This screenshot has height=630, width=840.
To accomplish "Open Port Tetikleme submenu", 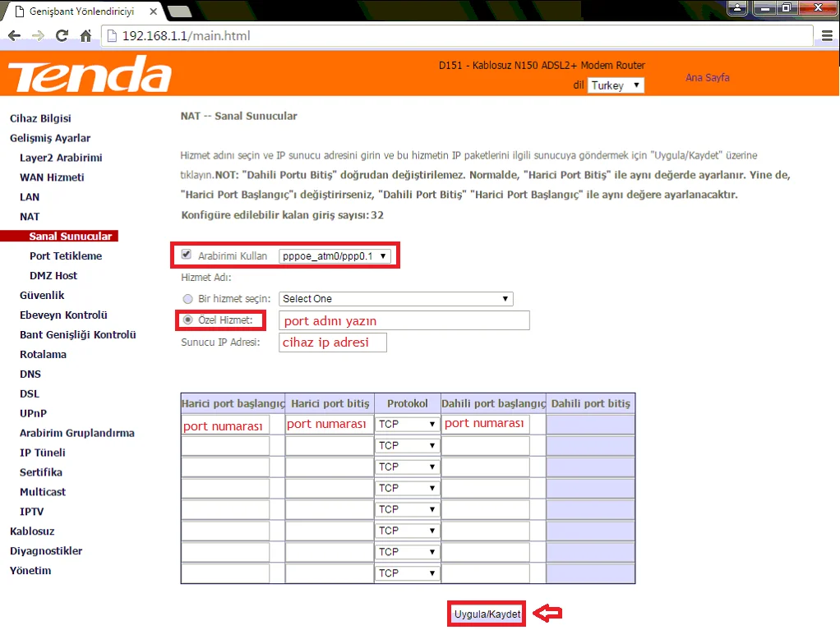I will point(66,255).
